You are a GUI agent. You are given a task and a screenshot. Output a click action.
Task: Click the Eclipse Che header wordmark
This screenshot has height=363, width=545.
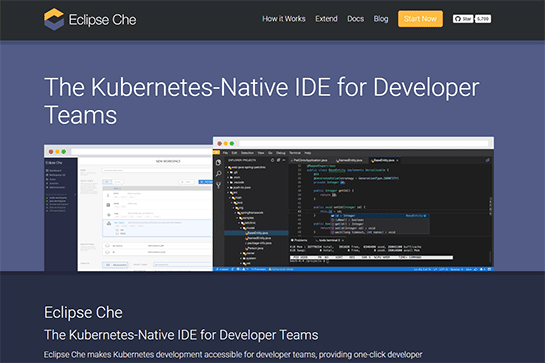103,20
